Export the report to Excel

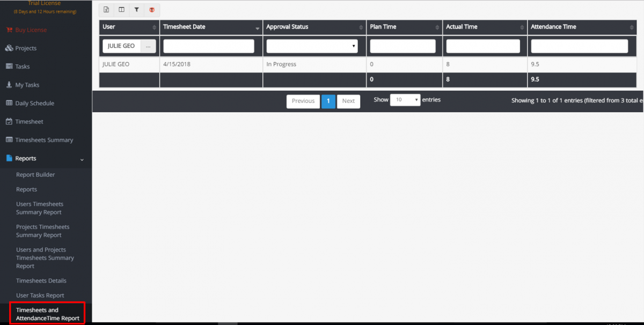pos(106,10)
